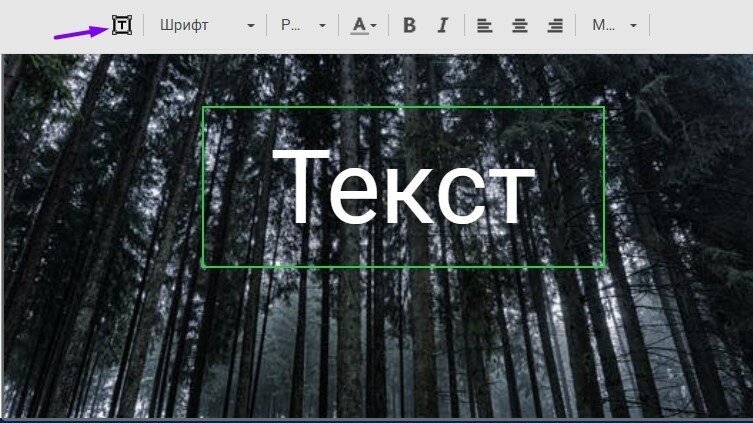Toggle italic formatting
This screenshot has height=423, width=753.
(443, 25)
